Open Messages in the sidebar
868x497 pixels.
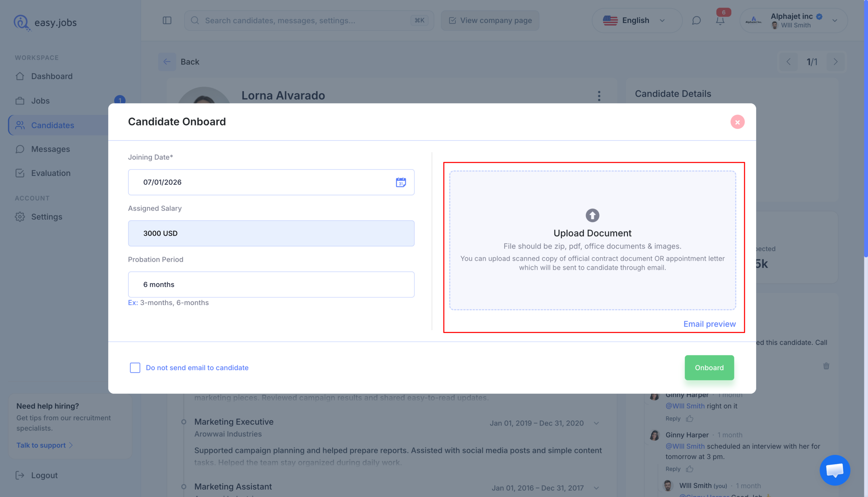click(x=51, y=149)
